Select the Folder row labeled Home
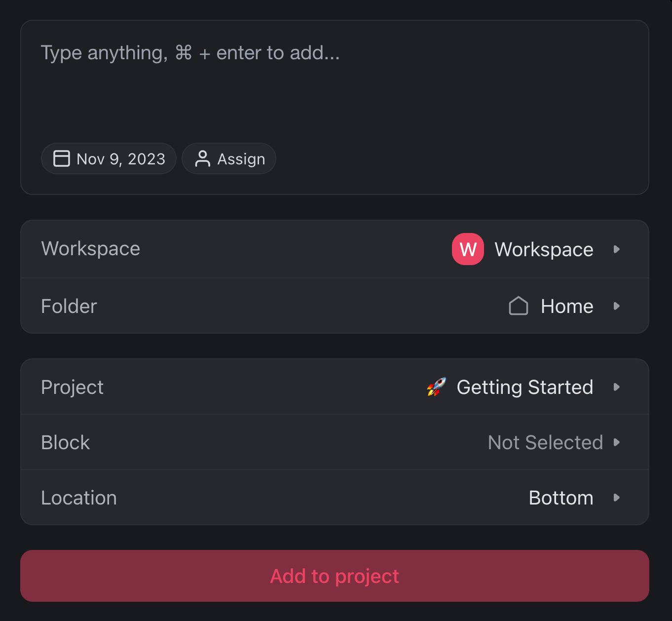 [335, 306]
